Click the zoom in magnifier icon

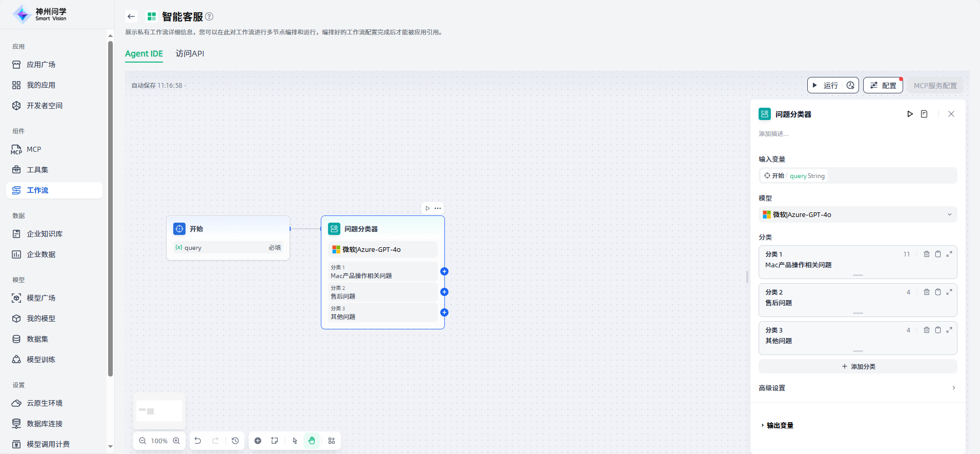tap(176, 441)
